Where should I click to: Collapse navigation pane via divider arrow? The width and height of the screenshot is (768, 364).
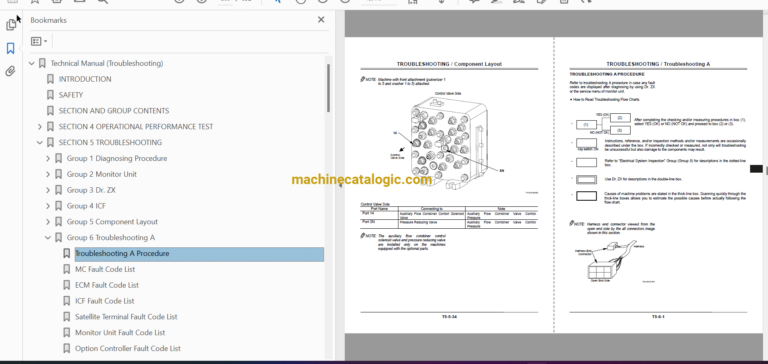click(340, 185)
